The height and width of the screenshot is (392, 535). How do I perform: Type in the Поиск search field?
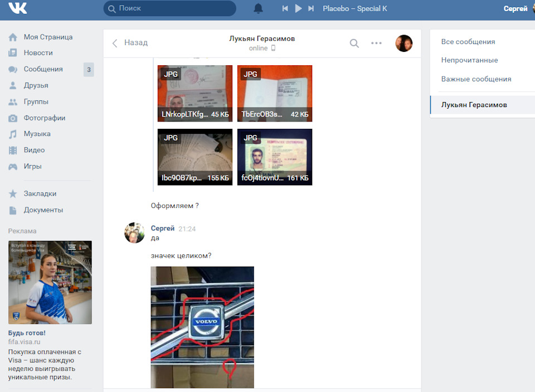pyautogui.click(x=173, y=8)
